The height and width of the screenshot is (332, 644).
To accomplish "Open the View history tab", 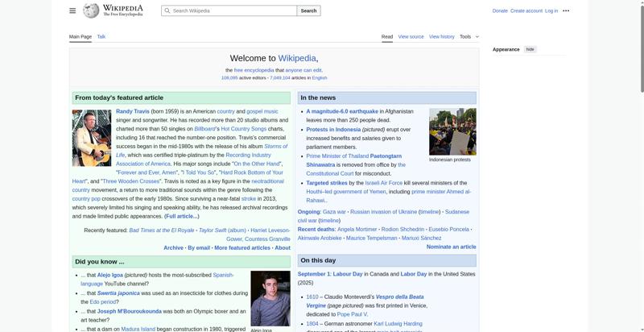I will click(x=441, y=36).
